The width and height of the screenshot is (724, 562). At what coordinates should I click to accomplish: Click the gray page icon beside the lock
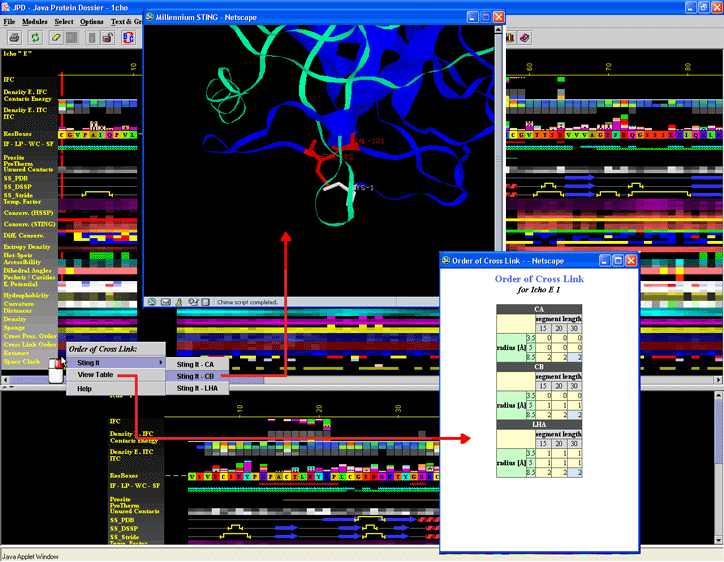click(x=92, y=37)
